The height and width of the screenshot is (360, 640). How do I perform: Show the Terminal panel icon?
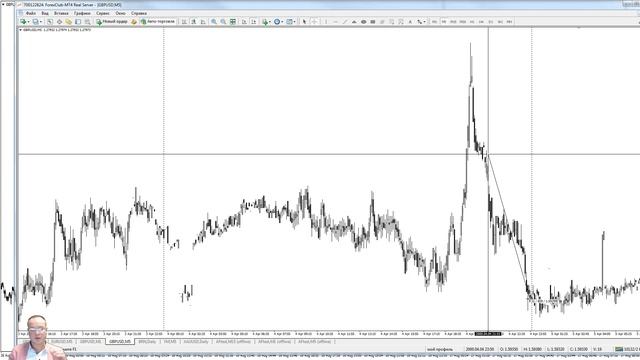[78, 22]
